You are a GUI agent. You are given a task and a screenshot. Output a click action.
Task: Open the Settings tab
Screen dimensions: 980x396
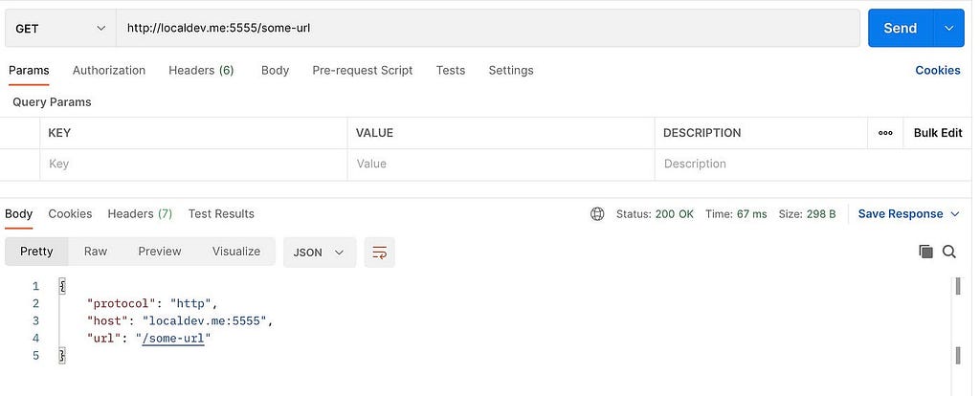[511, 71]
